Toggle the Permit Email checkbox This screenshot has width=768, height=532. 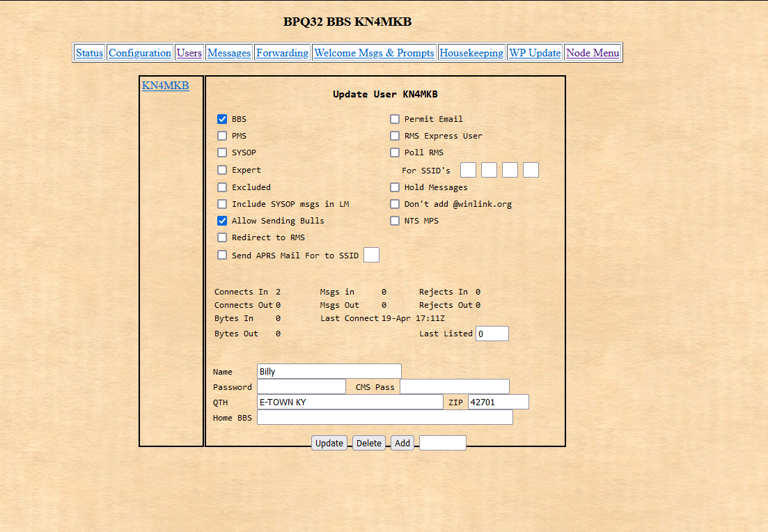click(395, 119)
